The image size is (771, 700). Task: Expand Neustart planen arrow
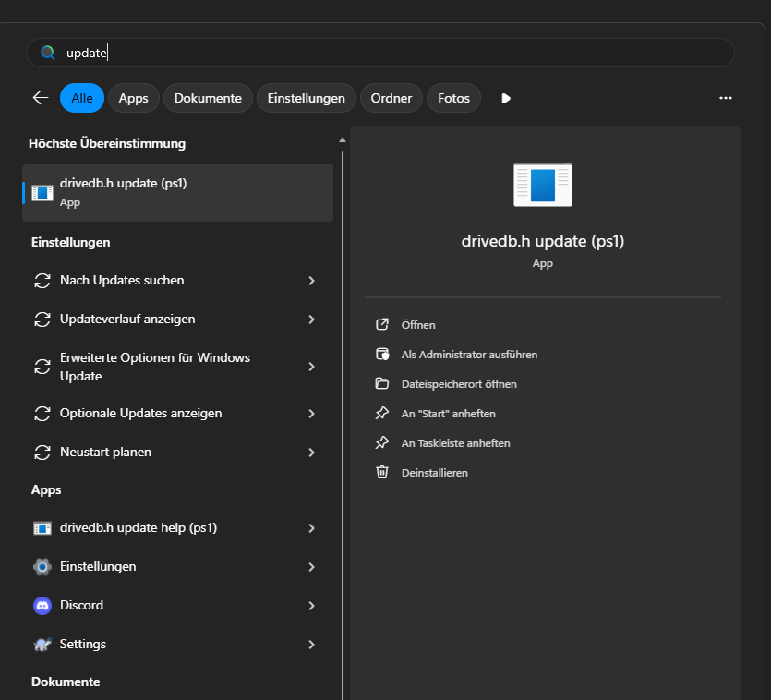[x=311, y=453]
